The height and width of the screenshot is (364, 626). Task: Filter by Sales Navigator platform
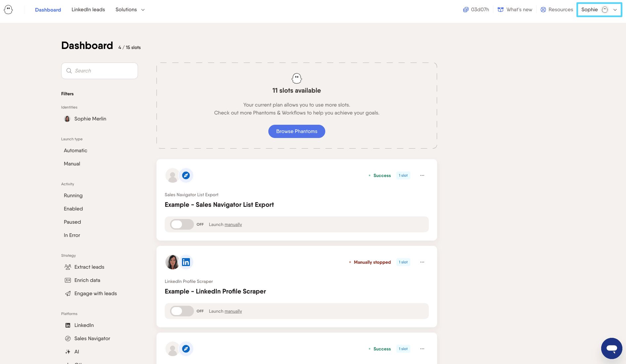(92, 339)
